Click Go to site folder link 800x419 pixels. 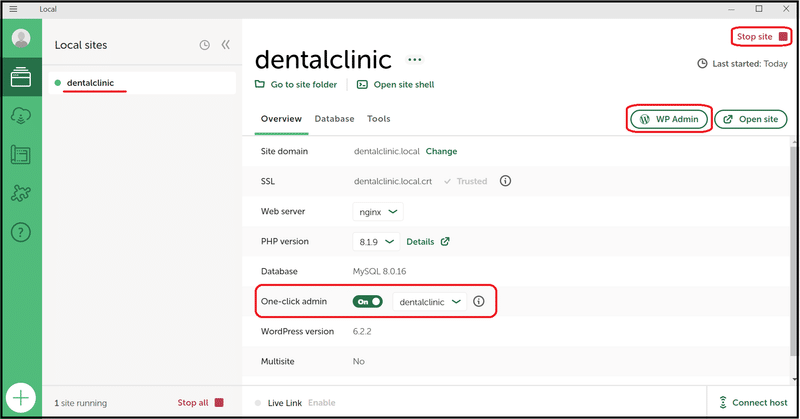(304, 85)
